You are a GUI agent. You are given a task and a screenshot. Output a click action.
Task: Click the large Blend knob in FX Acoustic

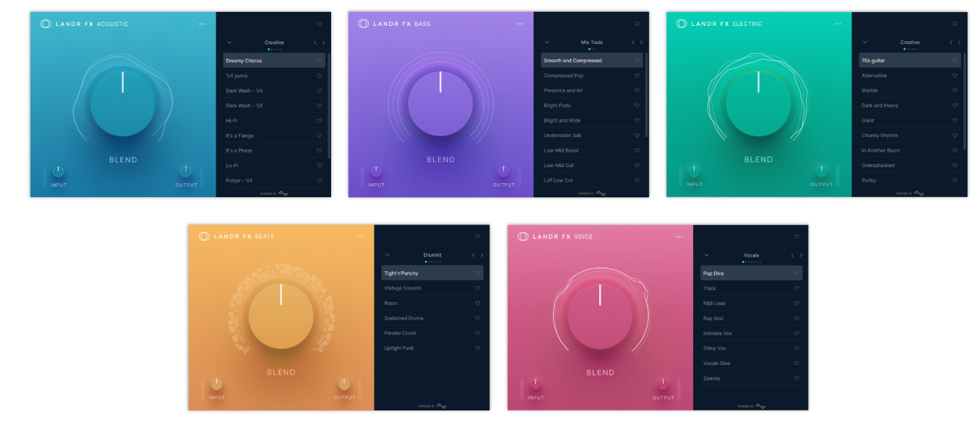point(122,103)
